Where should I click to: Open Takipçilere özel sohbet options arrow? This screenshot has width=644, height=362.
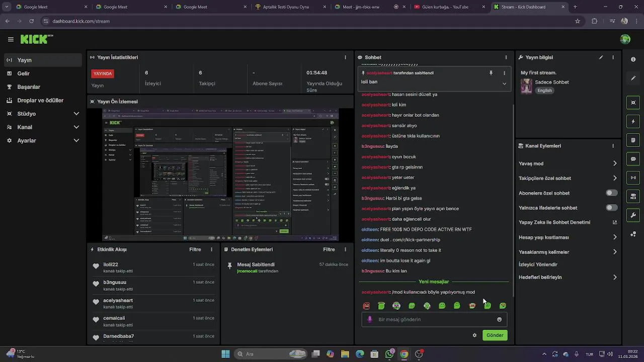pyautogui.click(x=615, y=178)
